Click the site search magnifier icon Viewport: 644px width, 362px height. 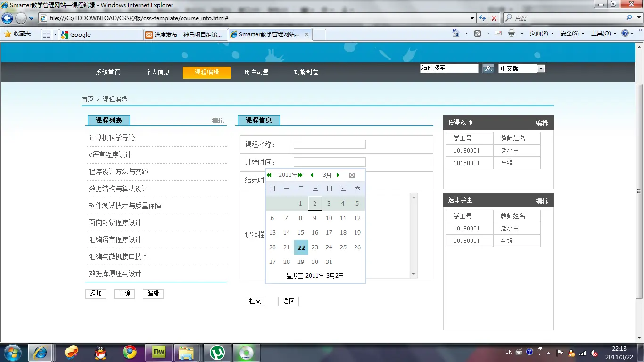tap(488, 68)
